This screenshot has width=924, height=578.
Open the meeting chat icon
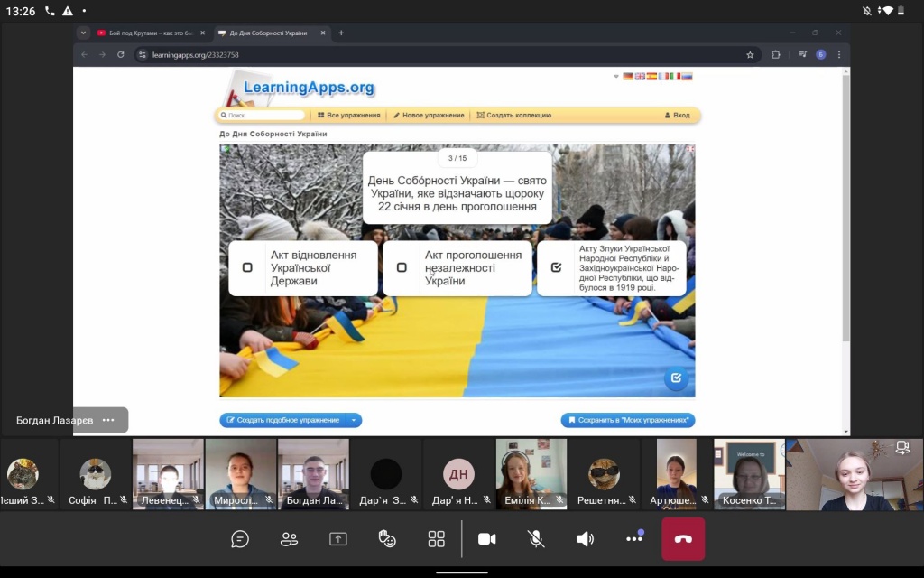240,539
